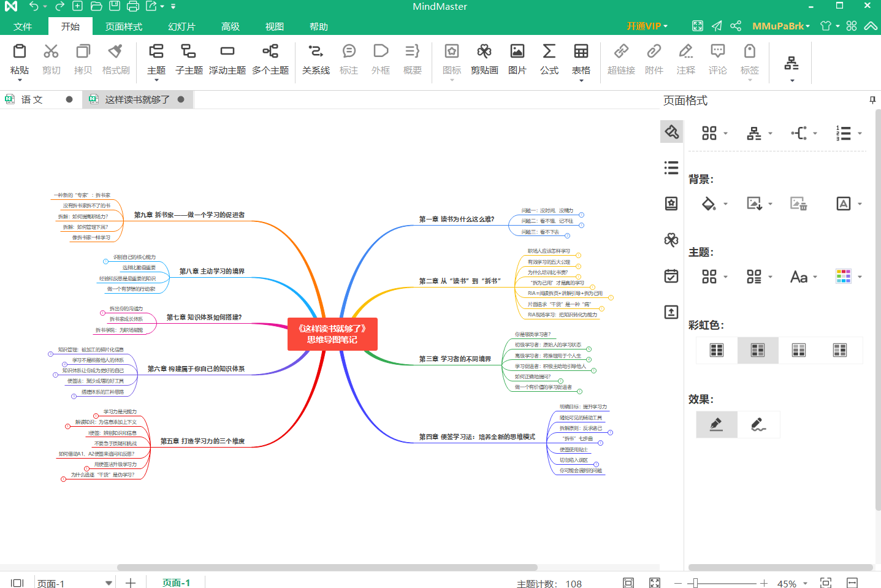
Task: Click the share icon in the menu bar
Action: (x=736, y=26)
